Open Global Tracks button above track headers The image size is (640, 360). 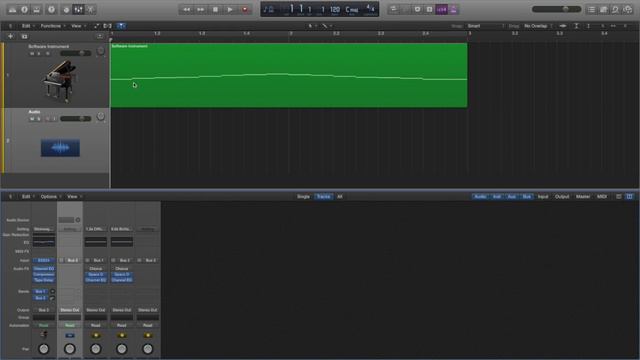pyautogui.click(x=100, y=36)
